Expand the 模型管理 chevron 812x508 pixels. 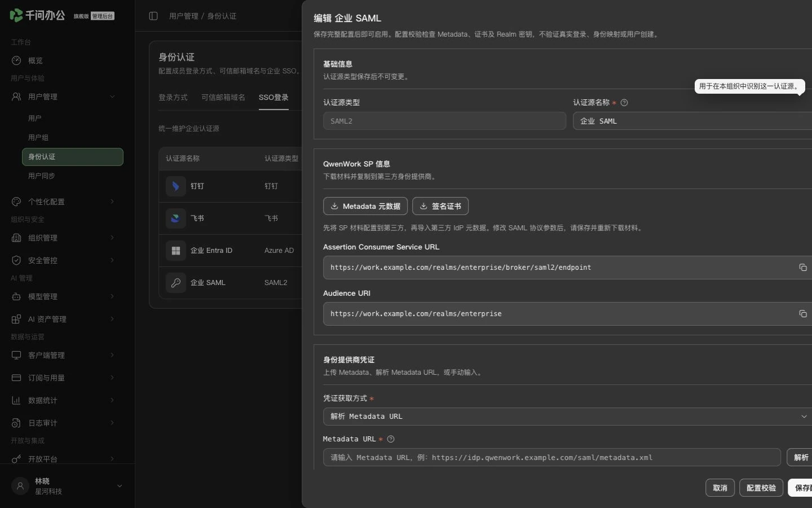pyautogui.click(x=112, y=296)
